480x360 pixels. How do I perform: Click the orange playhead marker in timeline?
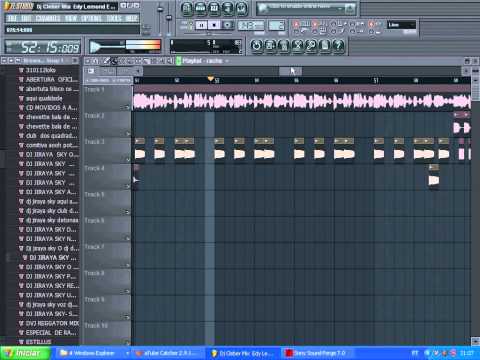coord(210,79)
